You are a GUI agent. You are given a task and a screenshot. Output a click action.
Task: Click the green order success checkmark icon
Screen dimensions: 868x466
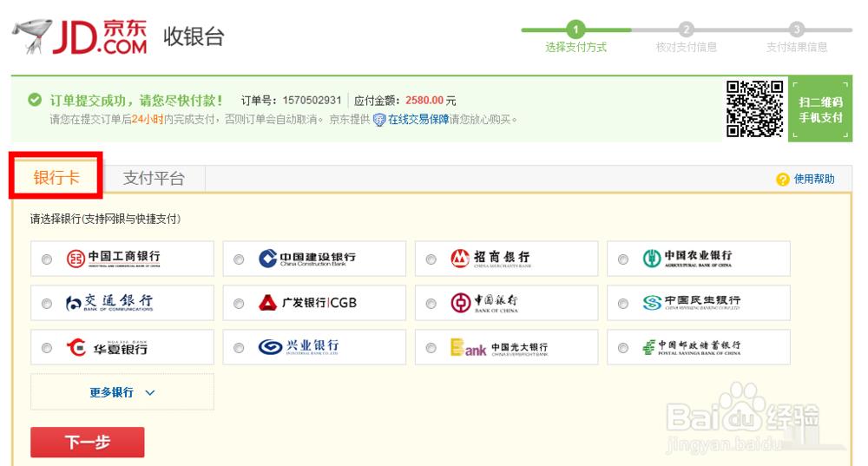point(35,100)
